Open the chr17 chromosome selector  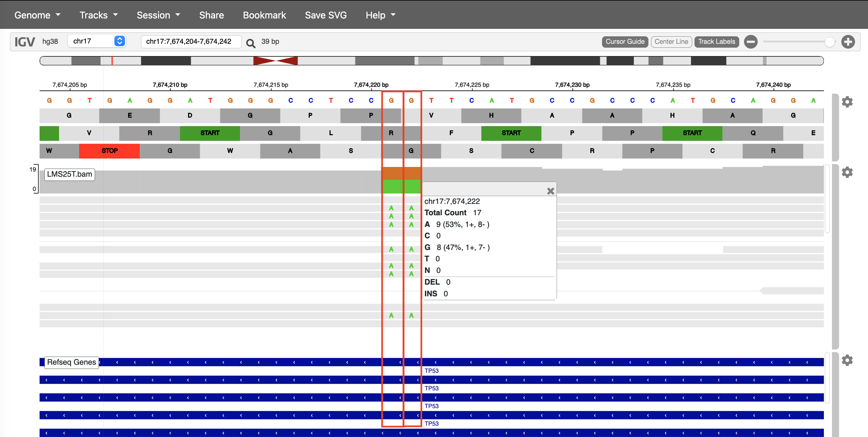[x=97, y=41]
